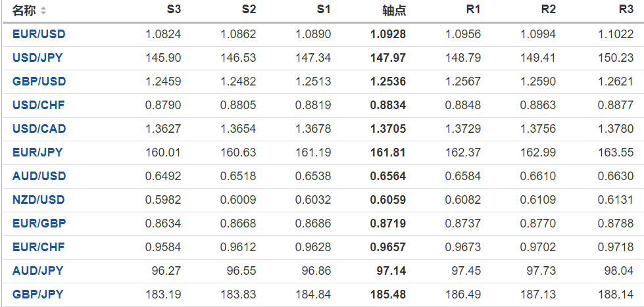Select the USD/CHF pair link

click(x=38, y=105)
